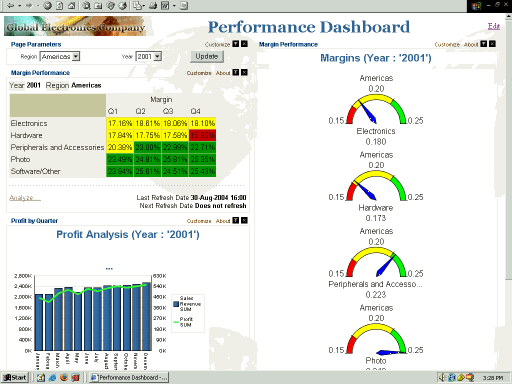This screenshot has height=384, width=512.
Task: Click the Q3 column header
Action: tap(168, 111)
